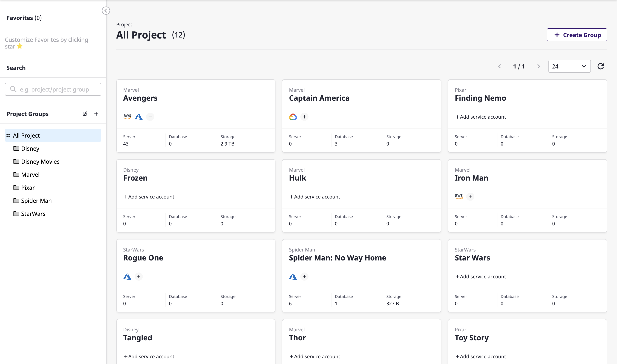Open the Azure service account on Avengers
Image resolution: width=617 pixels, height=364 pixels.
(139, 117)
